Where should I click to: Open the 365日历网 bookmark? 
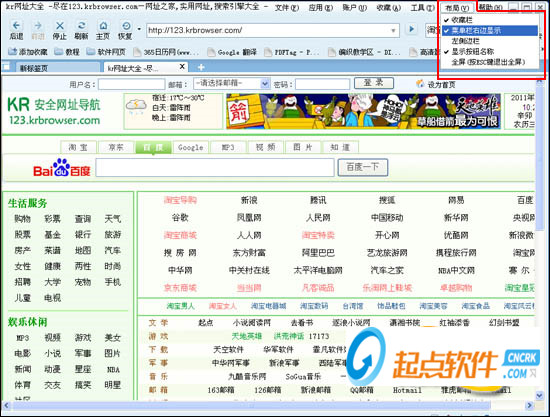(x=167, y=52)
